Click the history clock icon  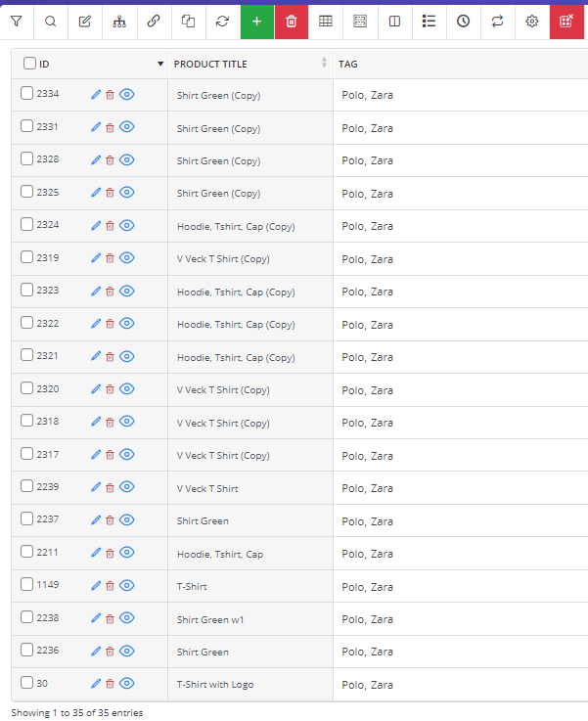[464, 22]
